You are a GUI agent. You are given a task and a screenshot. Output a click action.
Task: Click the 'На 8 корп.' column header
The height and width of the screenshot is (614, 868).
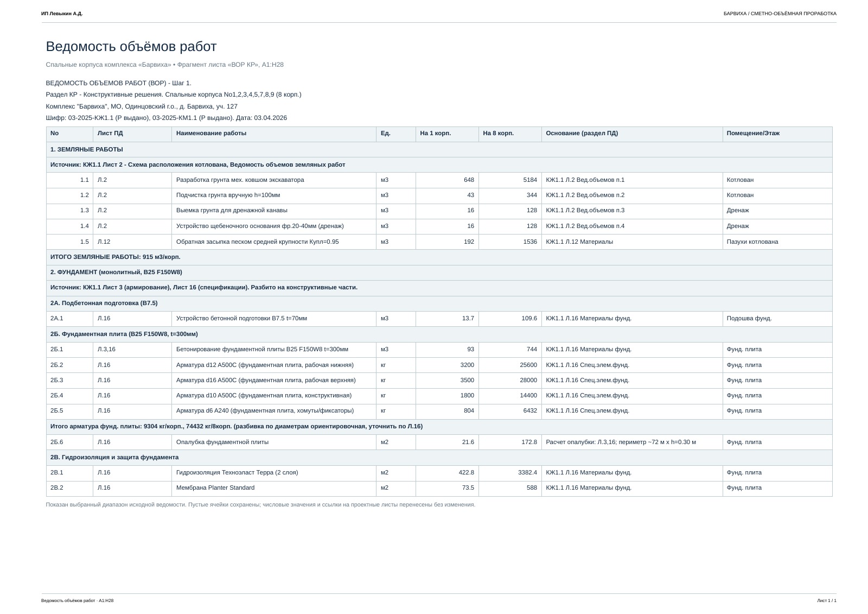(510, 134)
